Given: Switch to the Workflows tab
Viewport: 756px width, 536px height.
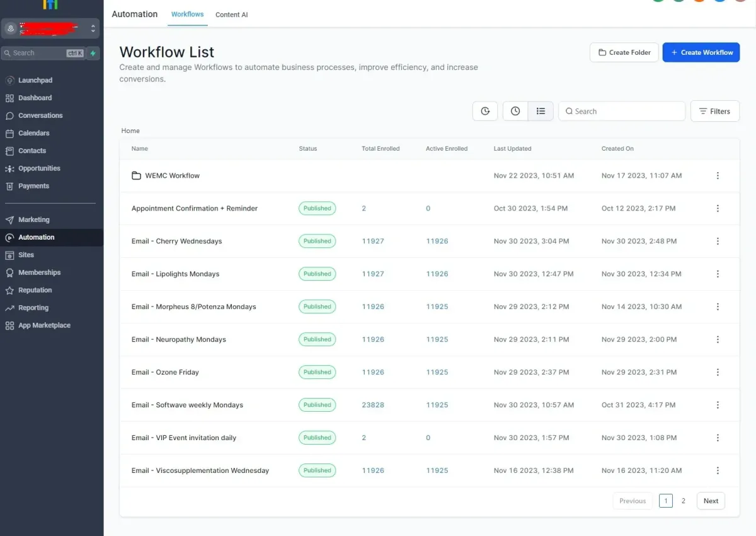Looking at the screenshot, I should click(188, 14).
